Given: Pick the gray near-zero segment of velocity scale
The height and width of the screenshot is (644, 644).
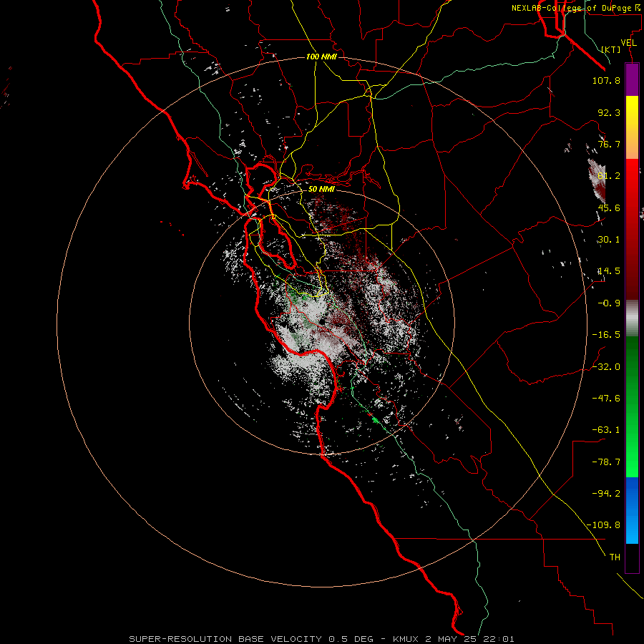Looking at the screenshot, I should point(632,318).
